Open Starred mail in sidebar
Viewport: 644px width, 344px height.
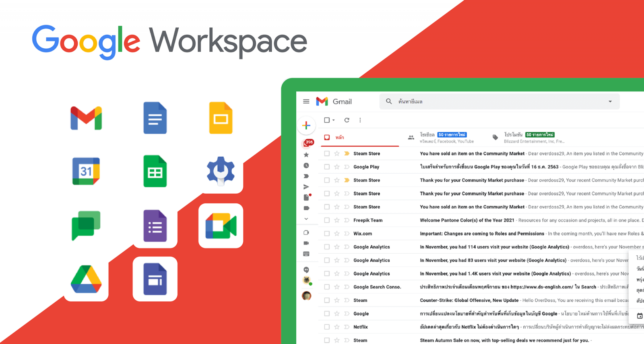[x=306, y=155]
